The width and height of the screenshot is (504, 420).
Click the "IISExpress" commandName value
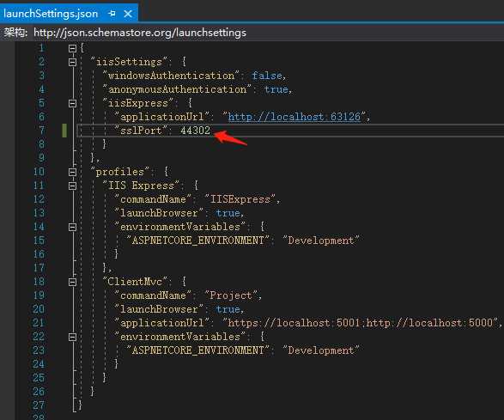[x=240, y=199]
